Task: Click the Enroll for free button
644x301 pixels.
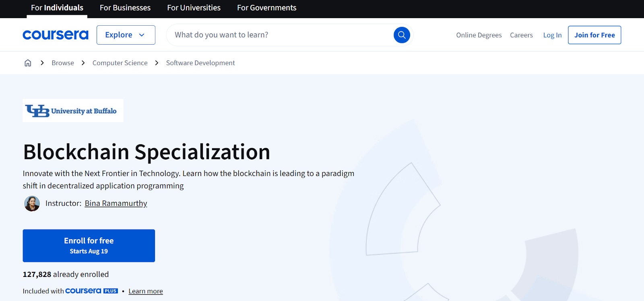Action: pyautogui.click(x=89, y=246)
